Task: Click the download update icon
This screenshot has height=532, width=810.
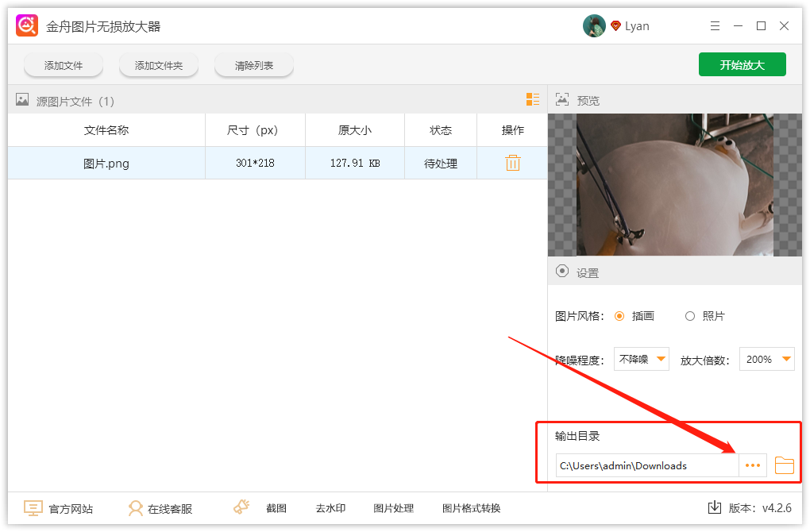Action: [x=715, y=507]
